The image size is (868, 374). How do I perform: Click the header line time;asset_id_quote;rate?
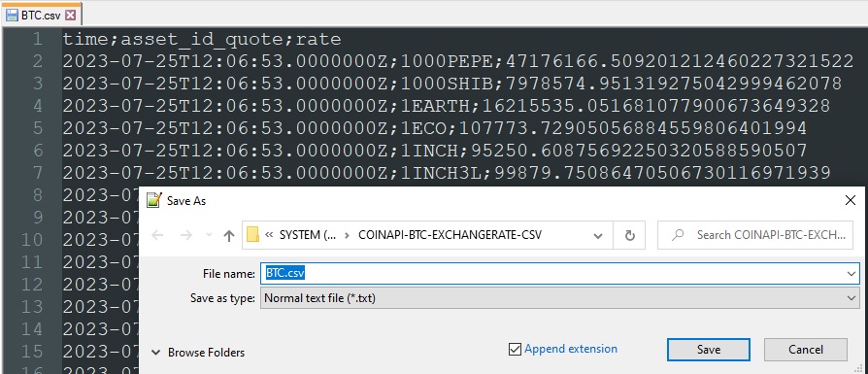click(202, 39)
